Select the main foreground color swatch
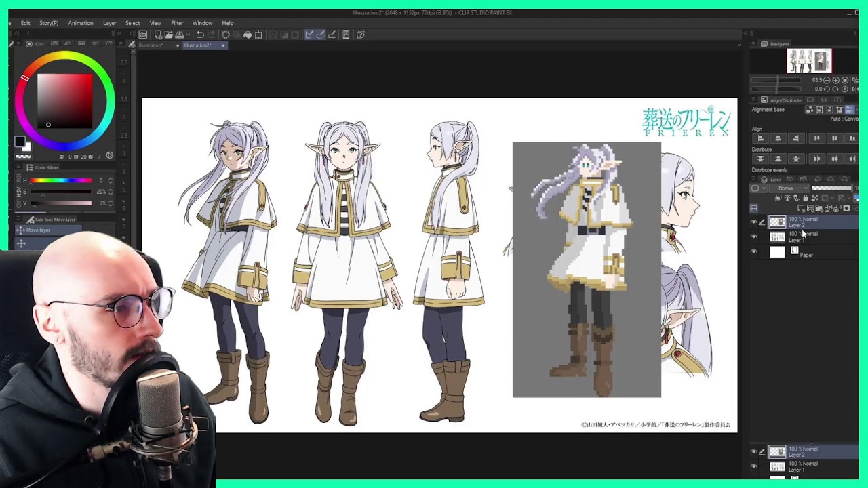868x488 pixels. pyautogui.click(x=20, y=141)
